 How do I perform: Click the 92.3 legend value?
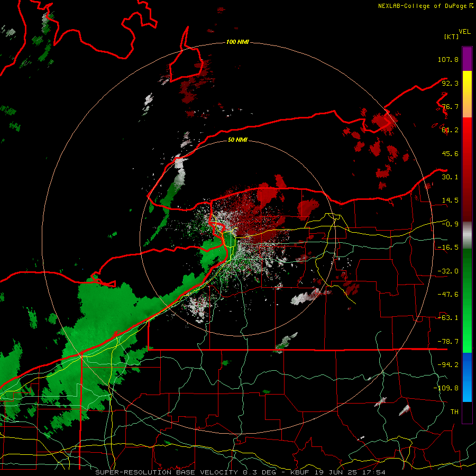tap(450, 83)
